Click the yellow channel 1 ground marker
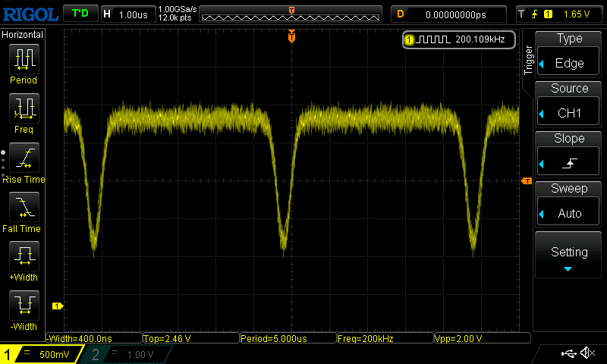The height and width of the screenshot is (364, 607). [x=58, y=306]
